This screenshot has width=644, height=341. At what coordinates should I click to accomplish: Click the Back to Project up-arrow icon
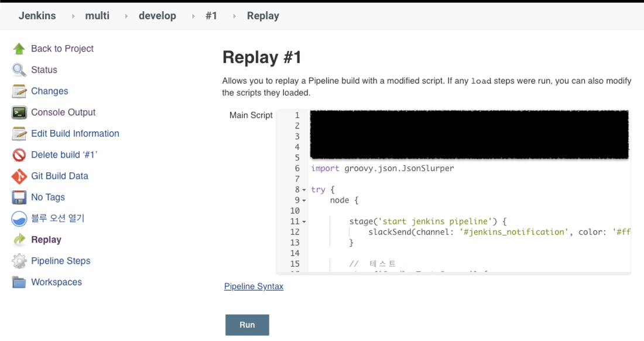[x=19, y=49]
